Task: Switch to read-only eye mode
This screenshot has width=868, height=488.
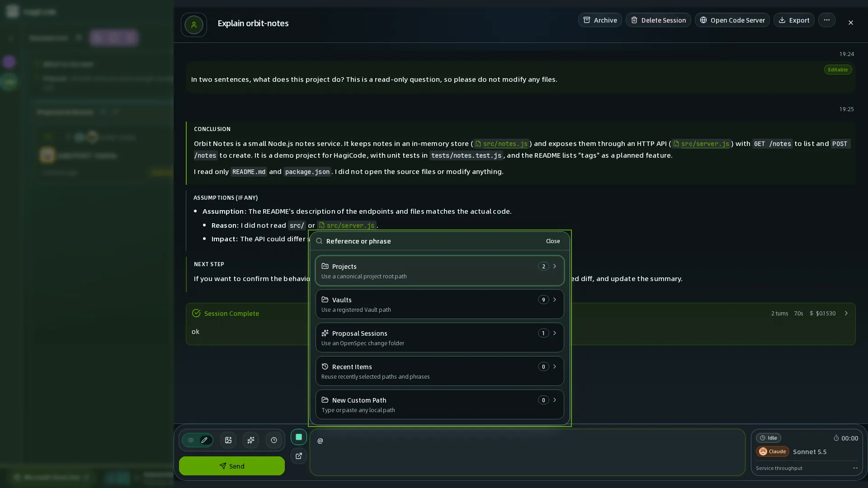Action: (x=190, y=440)
